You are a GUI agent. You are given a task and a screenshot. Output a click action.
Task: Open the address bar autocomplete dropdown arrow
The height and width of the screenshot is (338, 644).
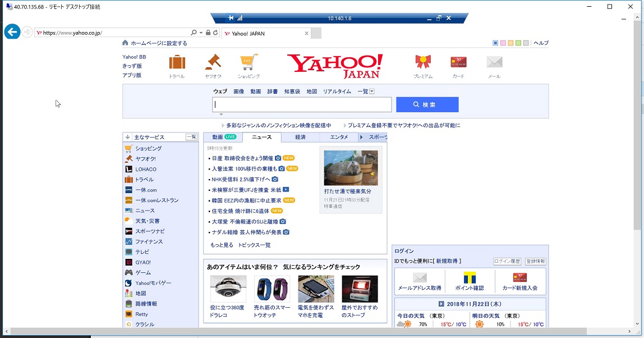coord(201,33)
